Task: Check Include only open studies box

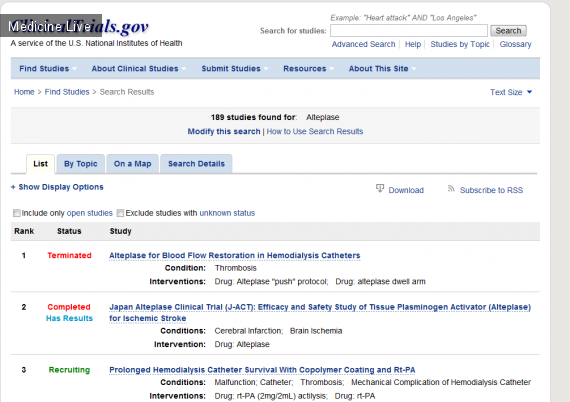Action: 17,213
